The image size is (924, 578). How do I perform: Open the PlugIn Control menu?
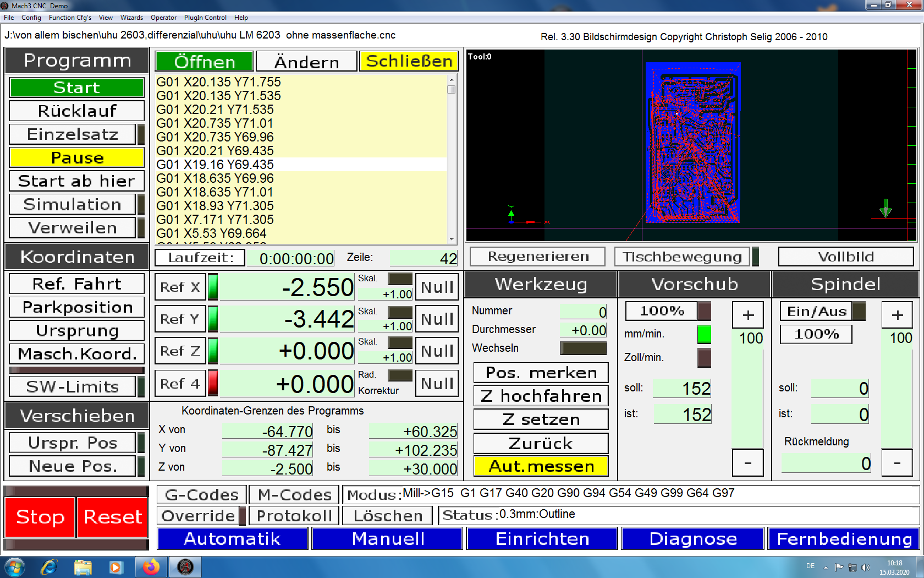click(x=205, y=18)
